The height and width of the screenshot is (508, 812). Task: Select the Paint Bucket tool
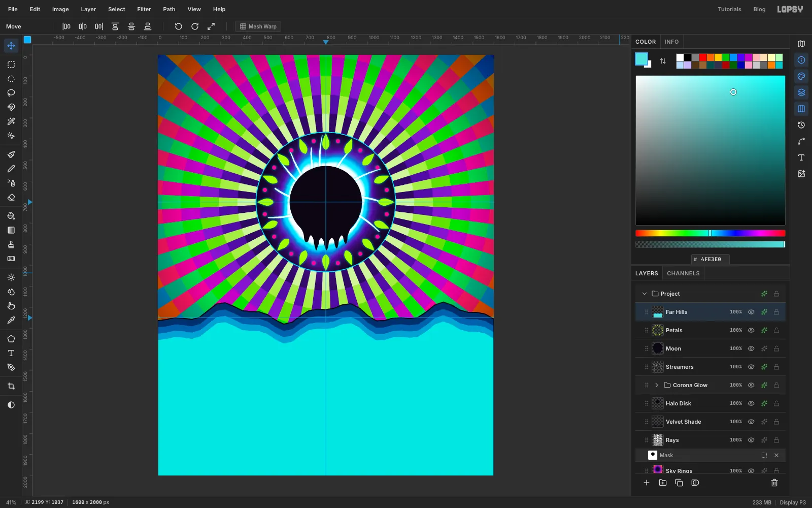pyautogui.click(x=11, y=216)
